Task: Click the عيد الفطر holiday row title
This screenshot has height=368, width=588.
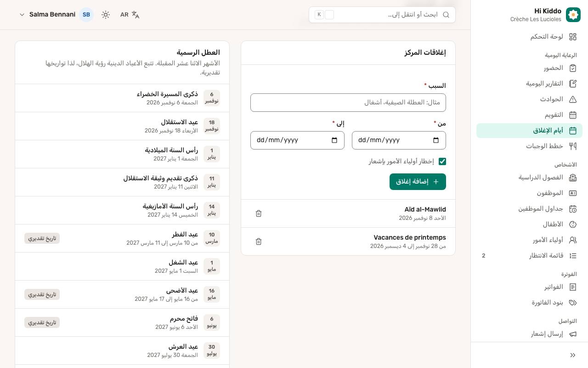Action: pyautogui.click(x=185, y=235)
